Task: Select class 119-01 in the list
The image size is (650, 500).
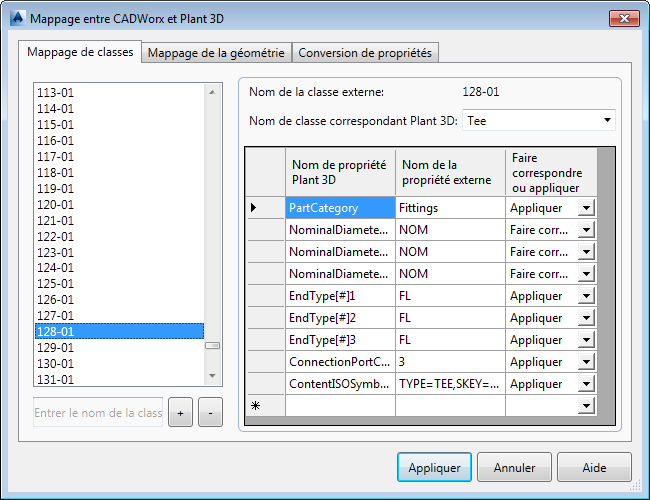Action: (x=119, y=189)
